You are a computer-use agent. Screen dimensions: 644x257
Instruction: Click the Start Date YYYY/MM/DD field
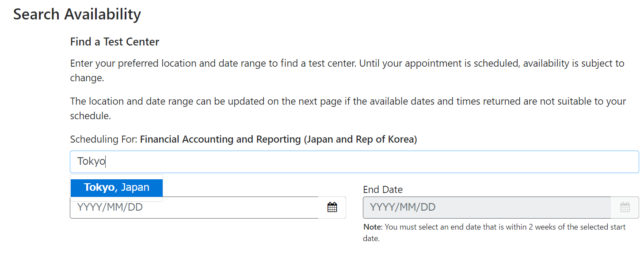[x=194, y=207]
